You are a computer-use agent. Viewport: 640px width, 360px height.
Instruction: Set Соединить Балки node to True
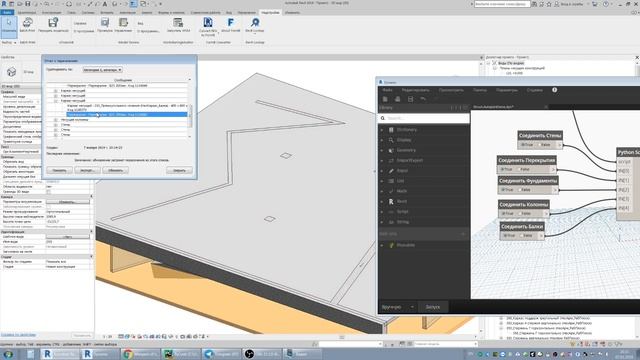pyautogui.click(x=509, y=236)
